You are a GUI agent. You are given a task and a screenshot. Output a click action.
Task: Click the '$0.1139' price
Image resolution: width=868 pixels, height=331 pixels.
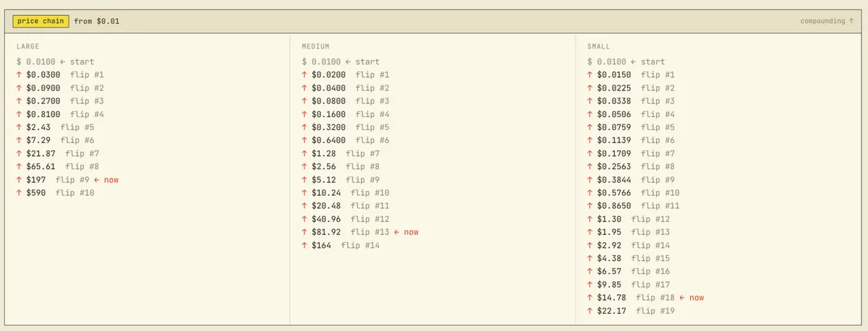614,140
